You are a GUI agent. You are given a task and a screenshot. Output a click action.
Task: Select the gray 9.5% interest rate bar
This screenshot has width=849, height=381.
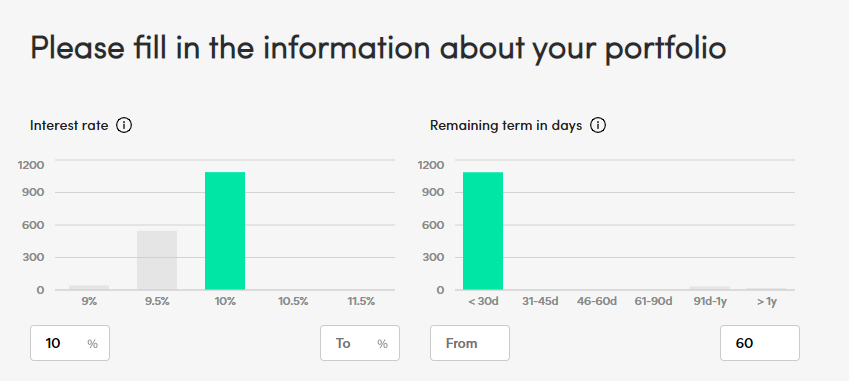click(x=157, y=260)
